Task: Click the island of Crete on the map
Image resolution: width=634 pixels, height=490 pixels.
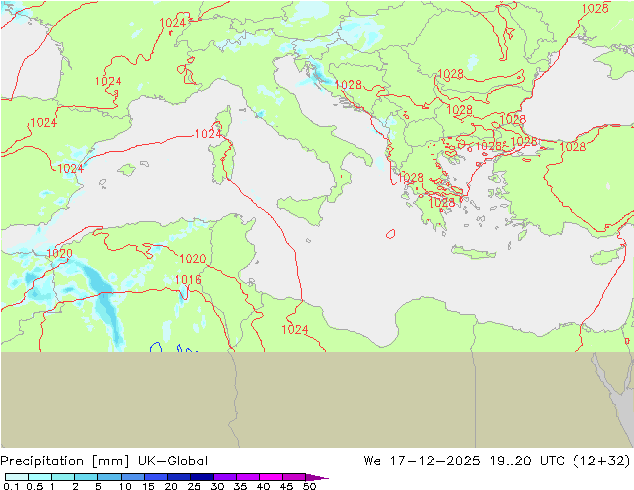Action: click(473, 252)
